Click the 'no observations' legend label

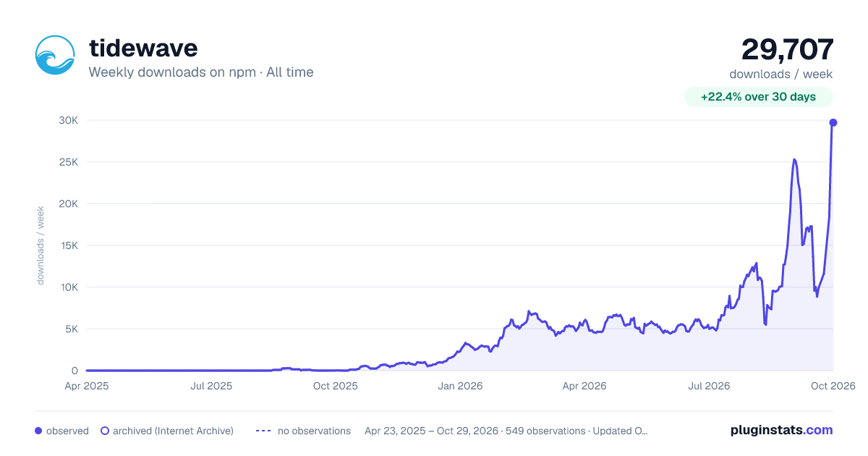[x=314, y=431]
